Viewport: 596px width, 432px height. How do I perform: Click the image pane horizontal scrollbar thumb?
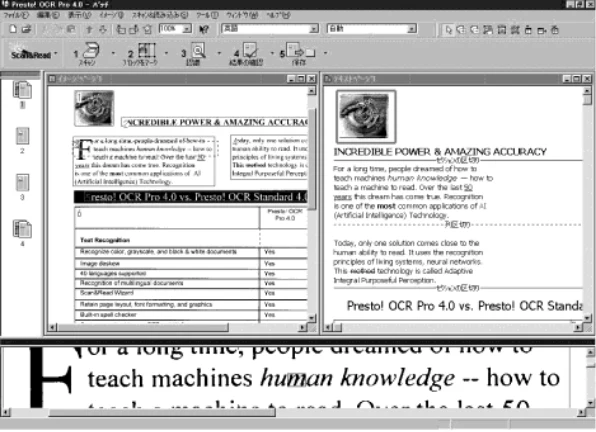coord(143,327)
